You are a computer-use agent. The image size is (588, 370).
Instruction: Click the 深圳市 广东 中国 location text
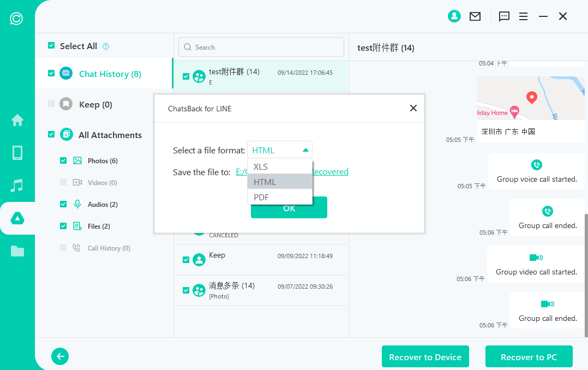point(508,132)
